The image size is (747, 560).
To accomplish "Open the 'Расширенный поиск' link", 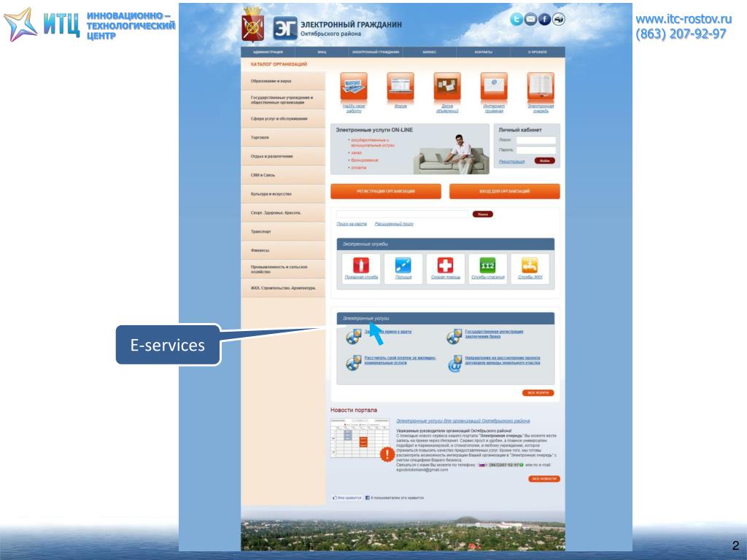I will coord(394,224).
